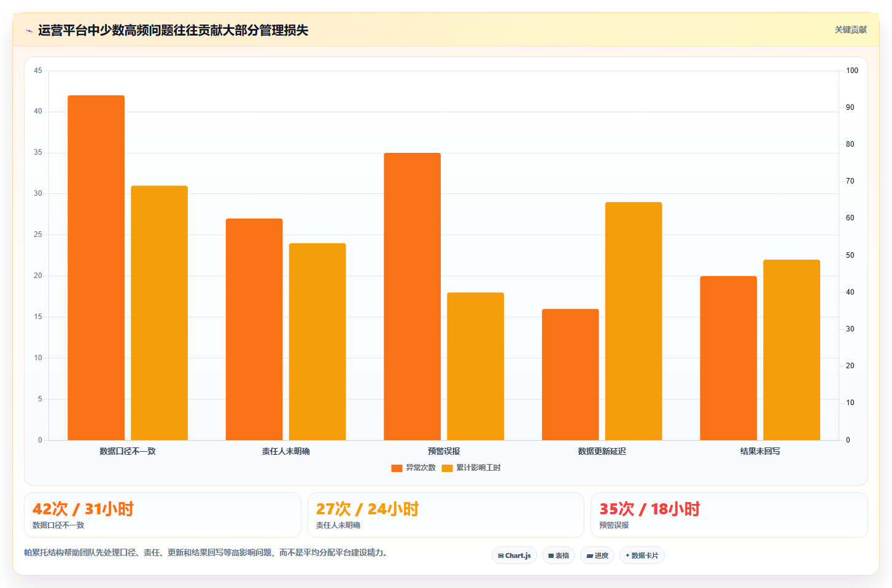
Task: Click the 责任人未明确 caption under 27次 card
Action: [338, 525]
